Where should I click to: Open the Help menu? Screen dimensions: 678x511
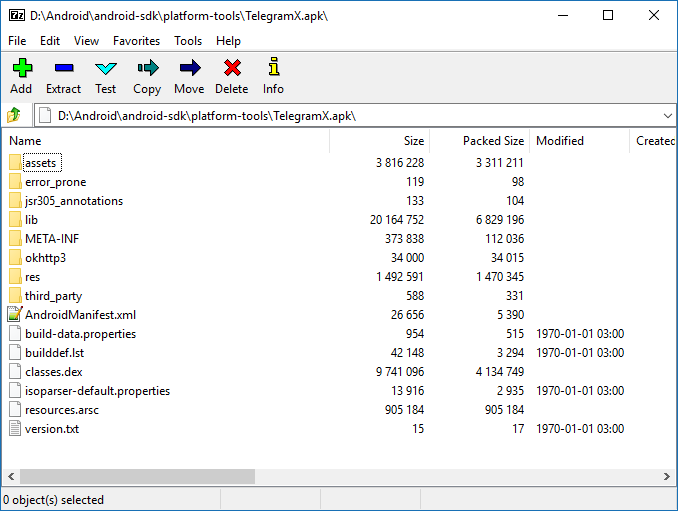(229, 41)
